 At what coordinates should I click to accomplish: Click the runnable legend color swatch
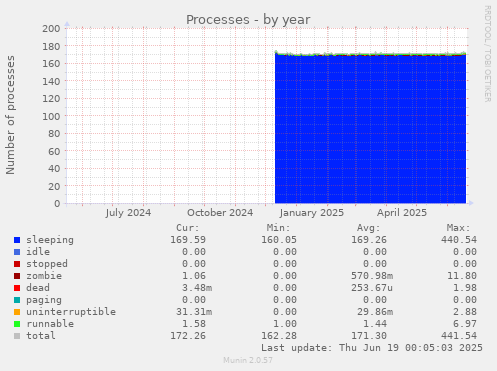tap(17, 324)
